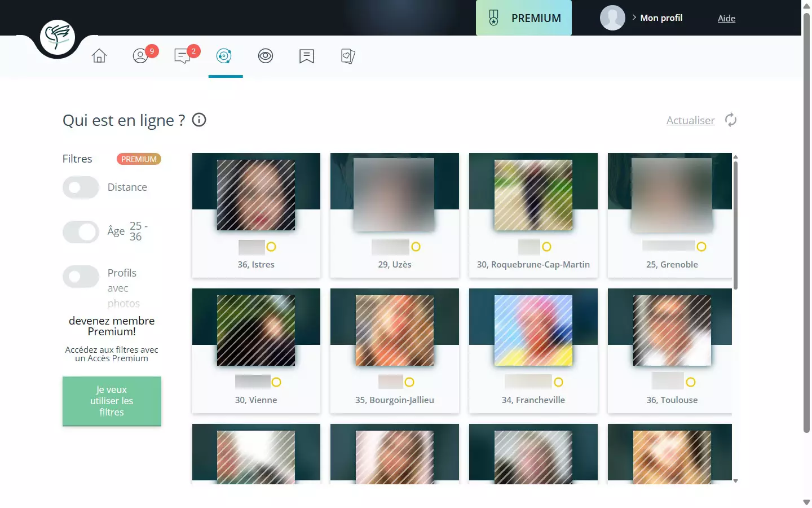Click 'Je veux utiliser les filtres'
Viewport: 812px width, 508px height.
(x=112, y=401)
